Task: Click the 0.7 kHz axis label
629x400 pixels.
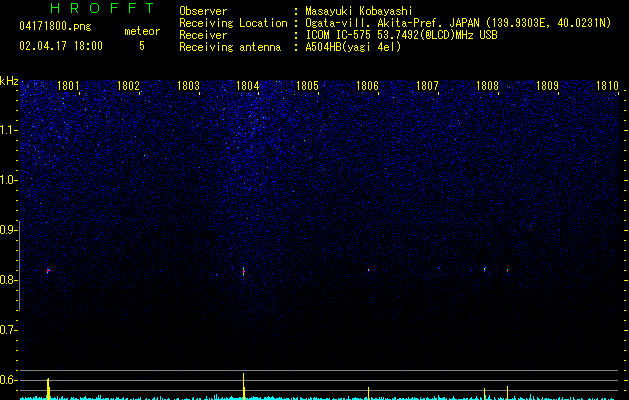Action: click(8, 330)
